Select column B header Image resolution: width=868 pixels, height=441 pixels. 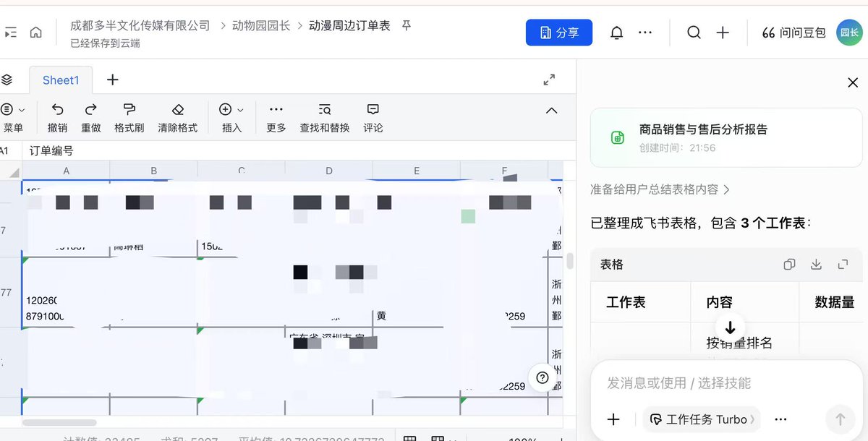pos(154,171)
